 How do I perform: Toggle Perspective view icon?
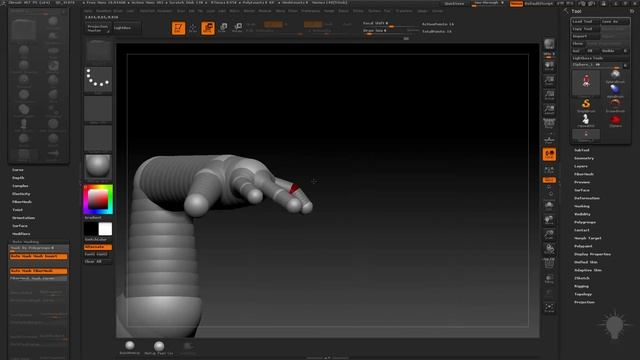[549, 123]
